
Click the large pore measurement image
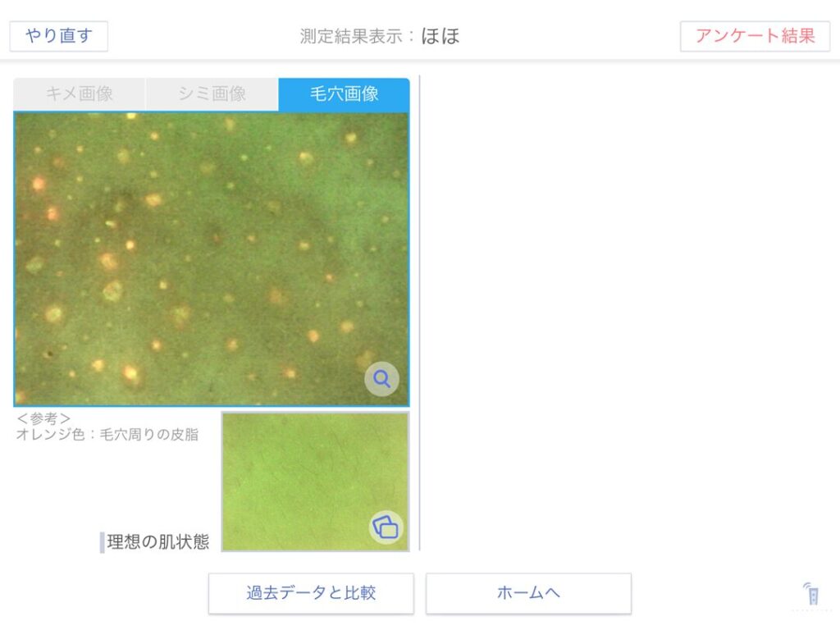(x=211, y=258)
